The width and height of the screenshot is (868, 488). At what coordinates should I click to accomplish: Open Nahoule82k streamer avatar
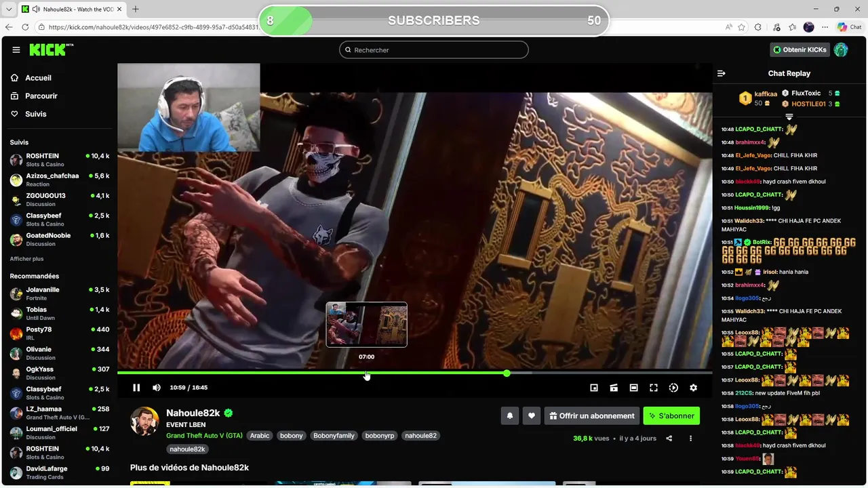click(144, 422)
